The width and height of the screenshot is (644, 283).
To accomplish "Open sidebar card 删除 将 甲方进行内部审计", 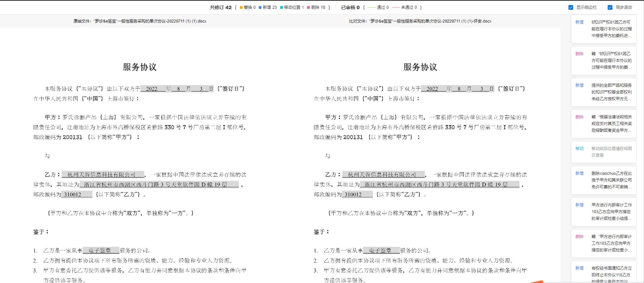I will [604, 243].
